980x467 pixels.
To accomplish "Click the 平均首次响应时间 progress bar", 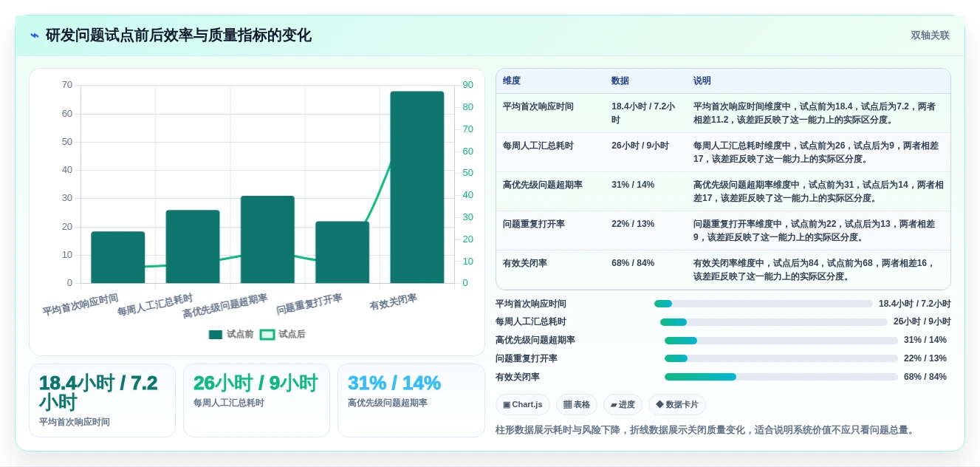I will point(764,304).
